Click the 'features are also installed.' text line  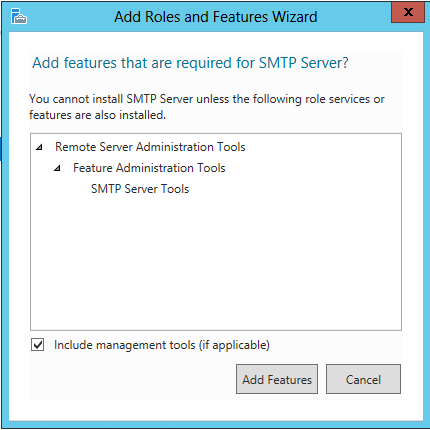tap(97, 115)
